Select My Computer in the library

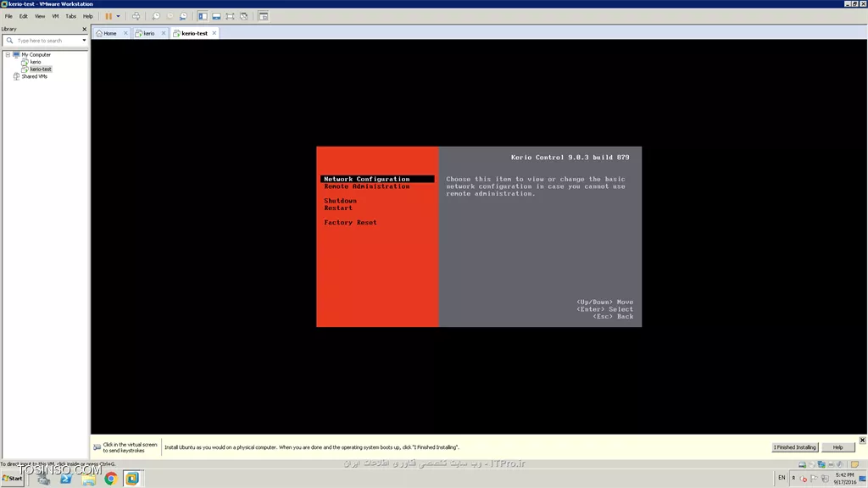tap(36, 55)
